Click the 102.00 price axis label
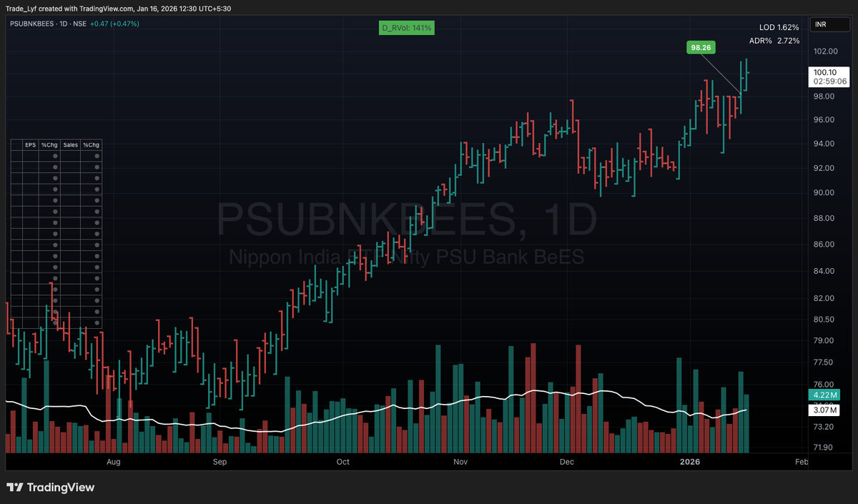Image resolution: width=858 pixels, height=504 pixels. [825, 51]
